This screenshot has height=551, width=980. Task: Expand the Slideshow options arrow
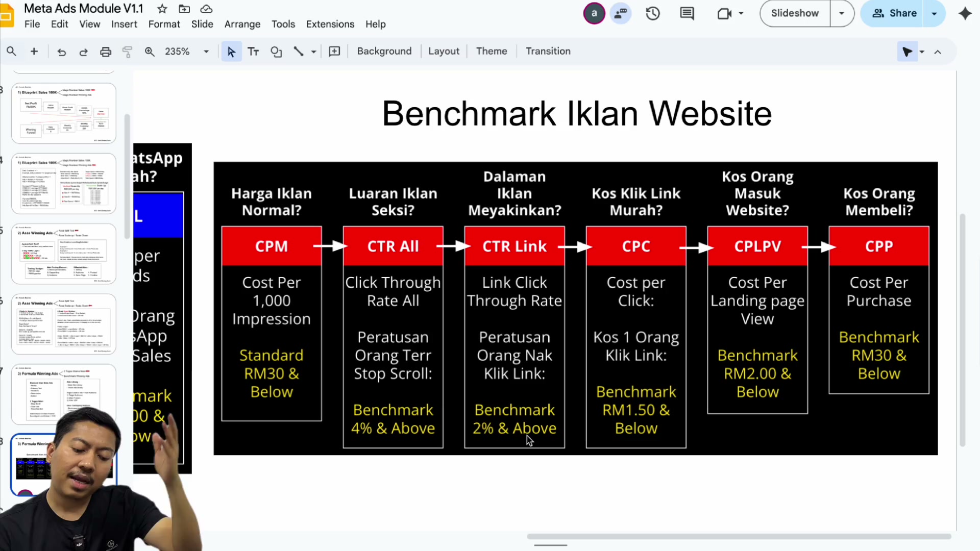click(x=842, y=13)
